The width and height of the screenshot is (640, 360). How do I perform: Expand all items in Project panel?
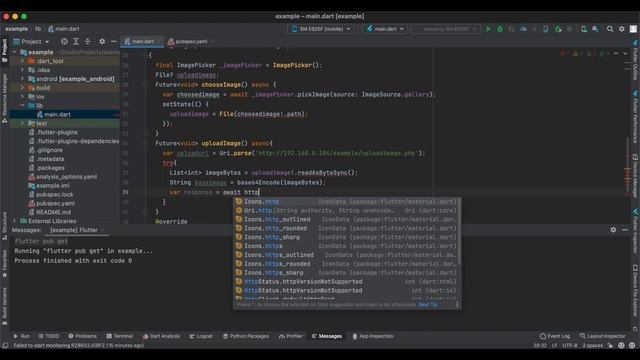click(76, 42)
